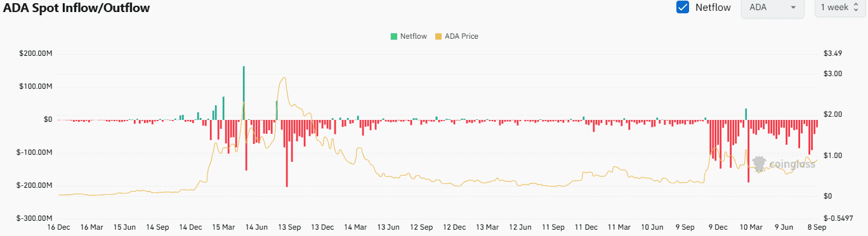Viewport: 868px width, 236px height.
Task: Click the 13 Sep date axis label
Action: (x=290, y=226)
